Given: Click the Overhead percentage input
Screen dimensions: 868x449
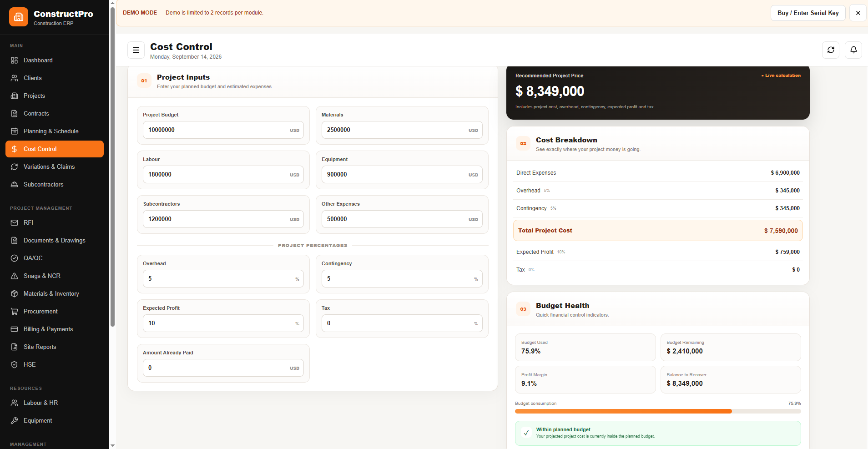Looking at the screenshot, I should point(223,279).
